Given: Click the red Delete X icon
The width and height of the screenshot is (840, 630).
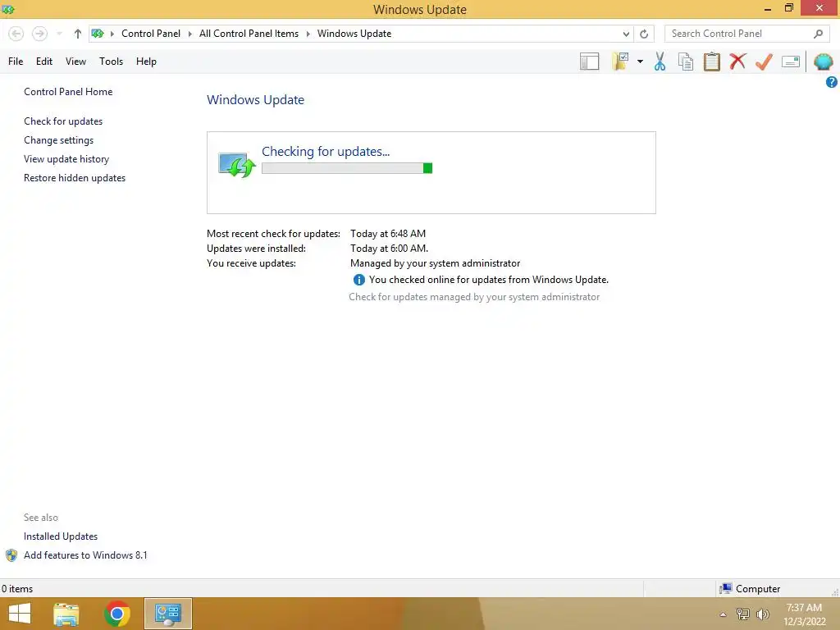Looking at the screenshot, I should coord(737,61).
